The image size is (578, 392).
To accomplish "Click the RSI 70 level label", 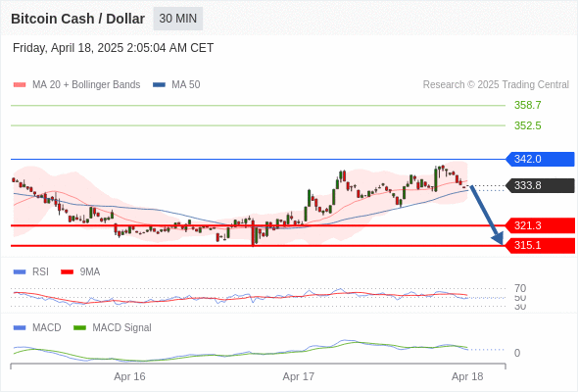I will 520,288.
